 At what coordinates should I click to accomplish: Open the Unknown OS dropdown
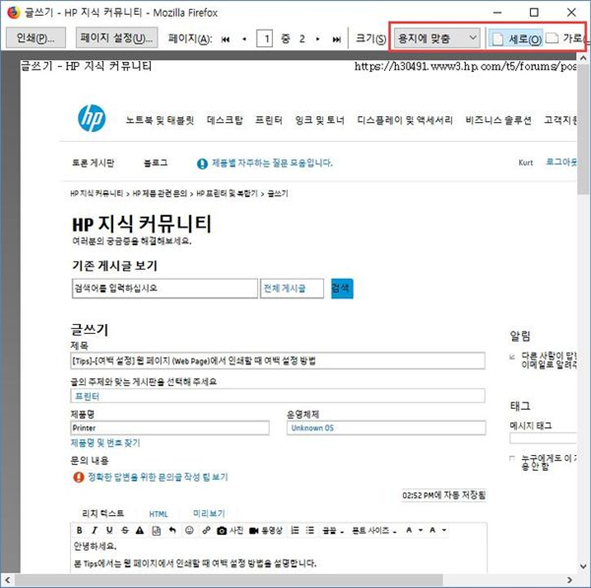click(386, 428)
